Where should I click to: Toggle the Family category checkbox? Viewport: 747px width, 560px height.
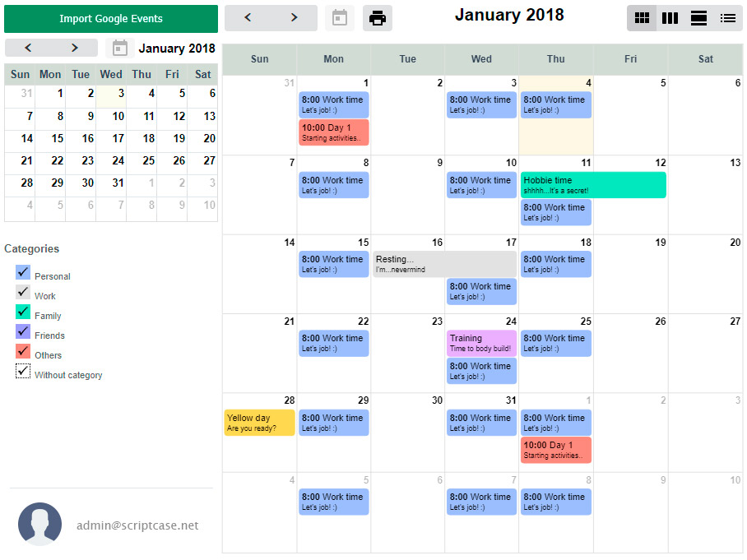pos(23,312)
